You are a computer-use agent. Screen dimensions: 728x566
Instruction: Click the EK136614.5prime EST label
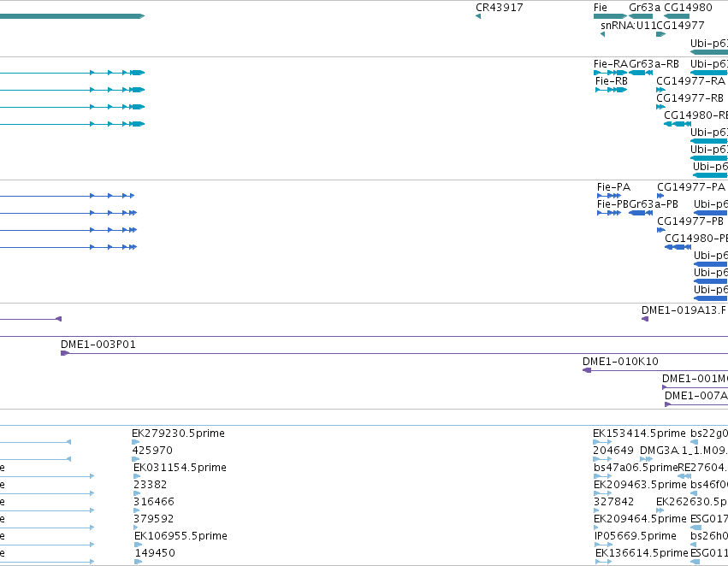pyautogui.click(x=642, y=553)
